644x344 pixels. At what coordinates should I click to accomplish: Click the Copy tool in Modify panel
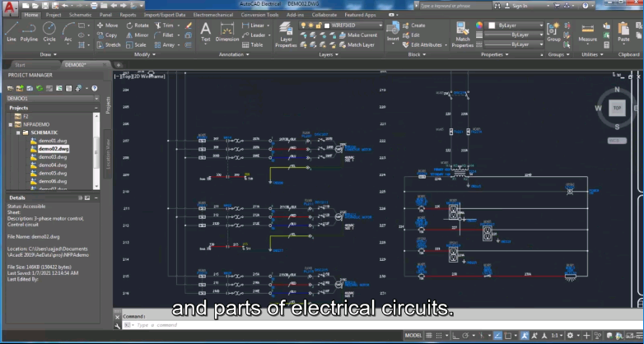point(107,35)
